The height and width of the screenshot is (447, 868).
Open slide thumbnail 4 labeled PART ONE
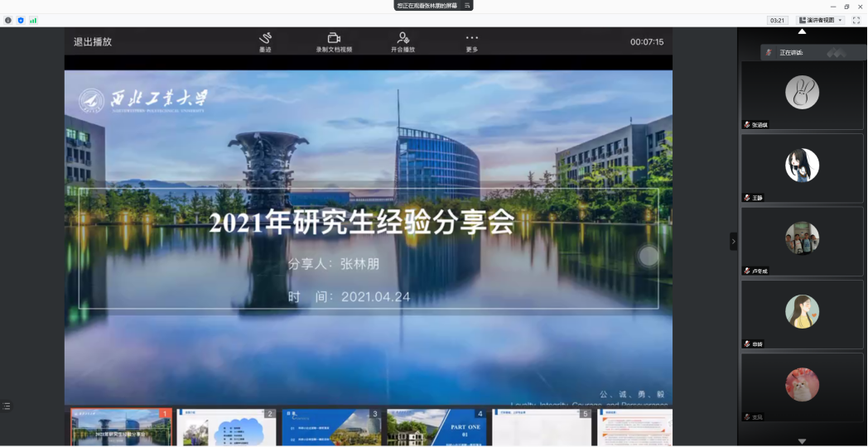(436, 427)
